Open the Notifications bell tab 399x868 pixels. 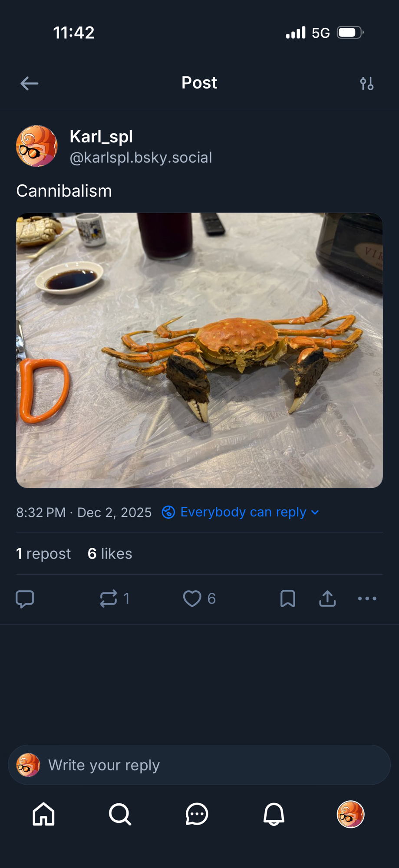274,814
